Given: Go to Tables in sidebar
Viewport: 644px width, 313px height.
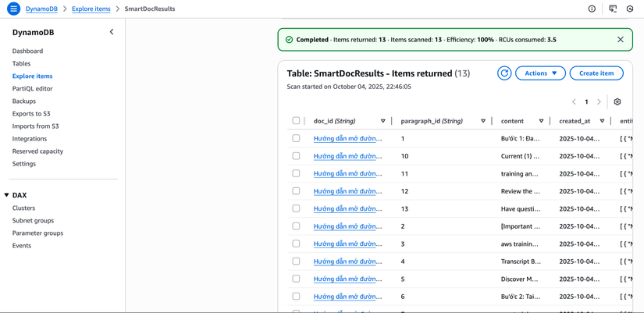Looking at the screenshot, I should click(21, 63).
